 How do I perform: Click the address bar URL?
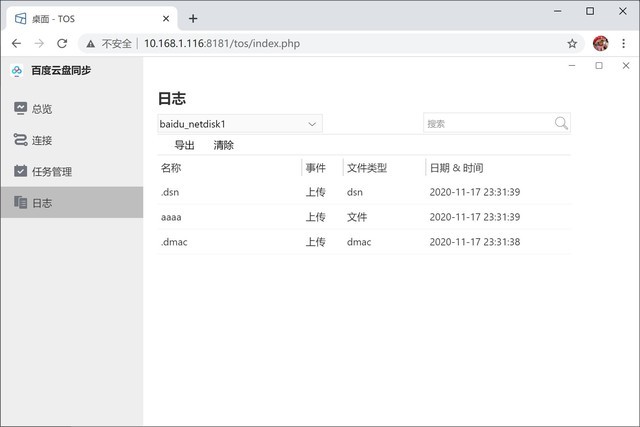pyautogui.click(x=222, y=43)
